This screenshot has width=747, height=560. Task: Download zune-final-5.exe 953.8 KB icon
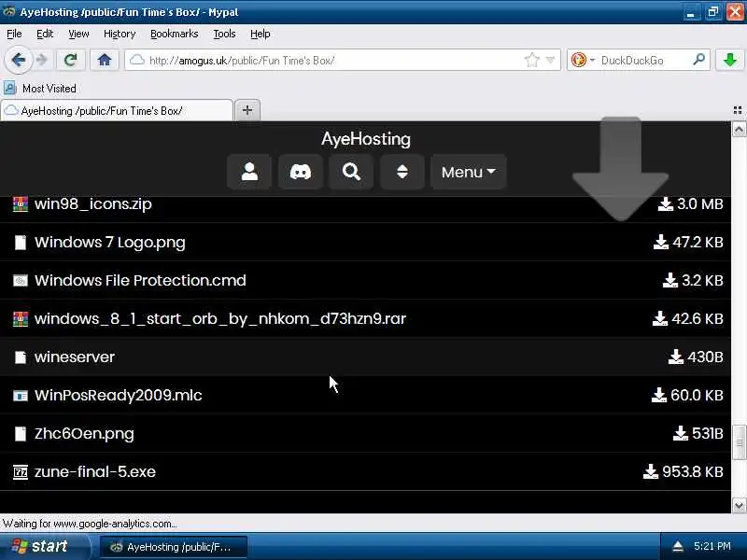pyautogui.click(x=650, y=471)
